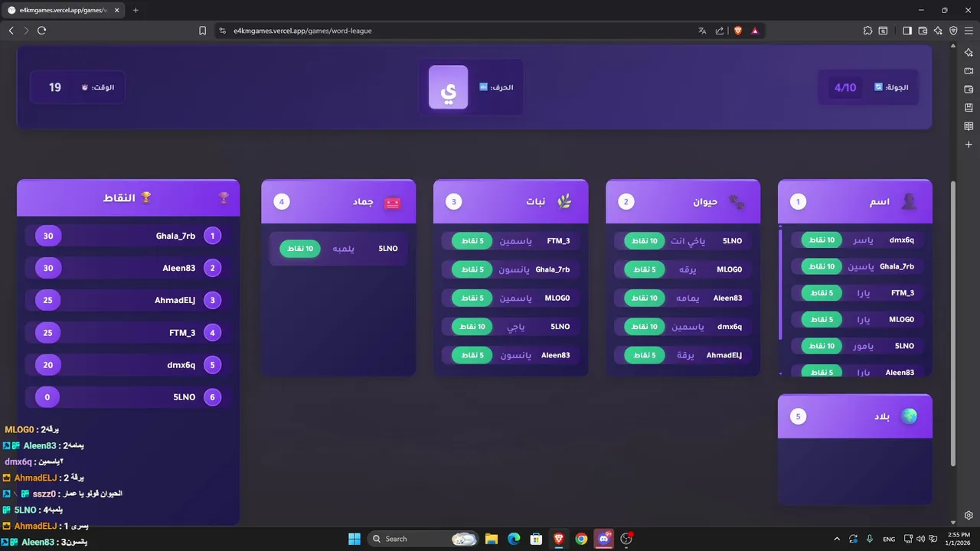Image resolution: width=980 pixels, height=551 pixels.
Task: Click the browser forward arrow
Action: pyautogui.click(x=26, y=31)
